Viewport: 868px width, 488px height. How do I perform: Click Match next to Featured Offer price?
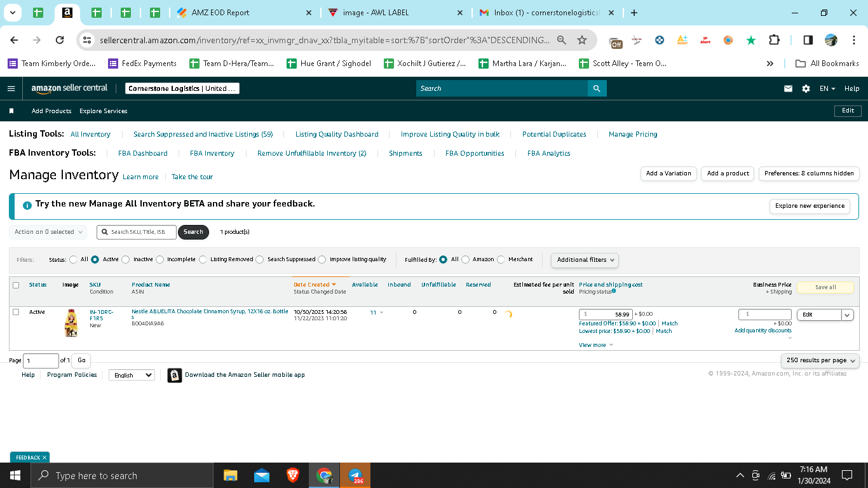point(670,323)
